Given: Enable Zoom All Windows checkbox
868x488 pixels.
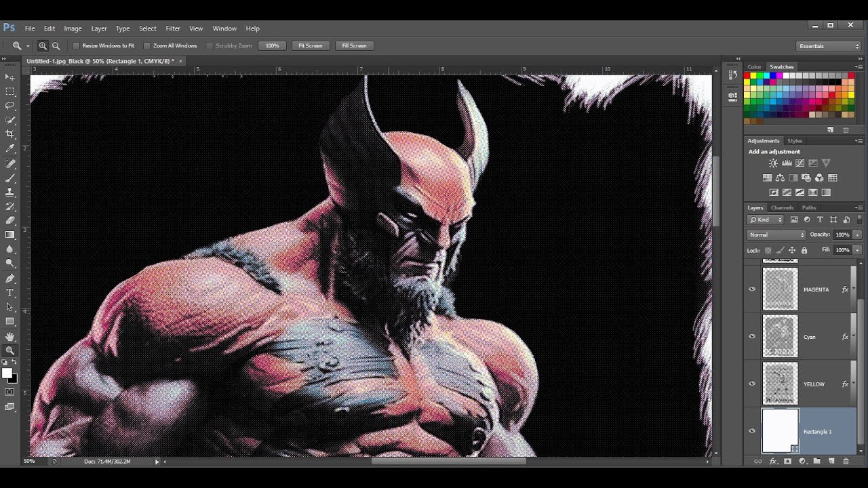Looking at the screenshot, I should coord(147,45).
